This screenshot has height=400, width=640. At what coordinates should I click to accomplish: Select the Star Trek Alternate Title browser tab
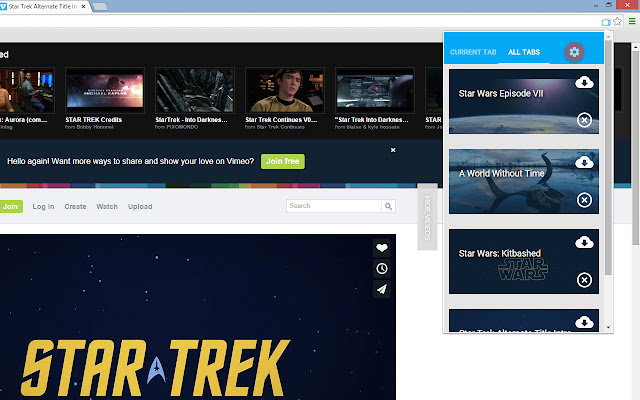[x=41, y=7]
